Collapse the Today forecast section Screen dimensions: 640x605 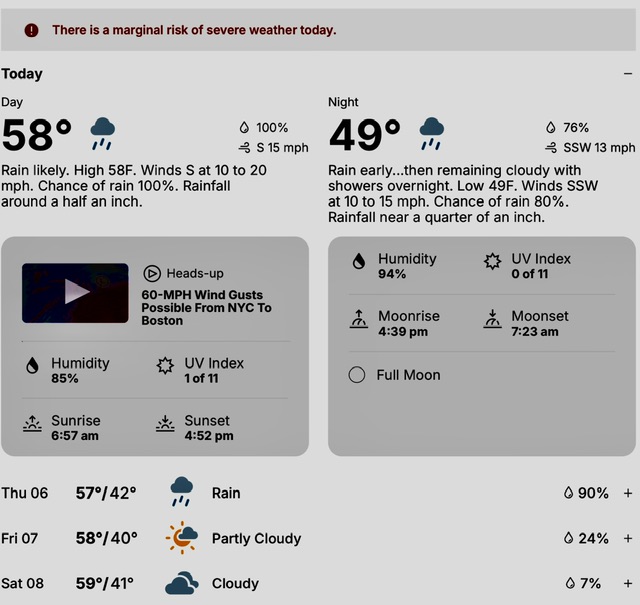coord(628,74)
